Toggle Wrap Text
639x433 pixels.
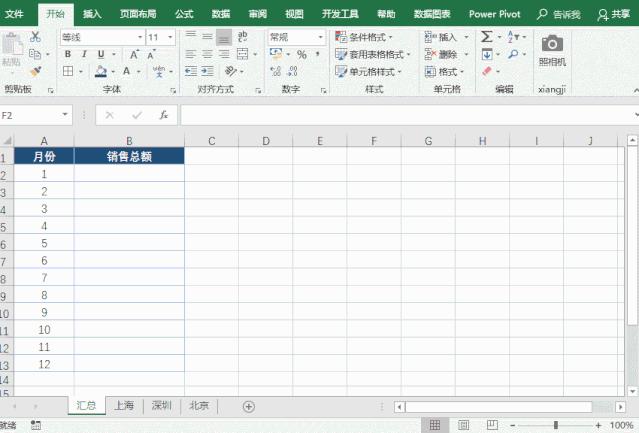242,37
